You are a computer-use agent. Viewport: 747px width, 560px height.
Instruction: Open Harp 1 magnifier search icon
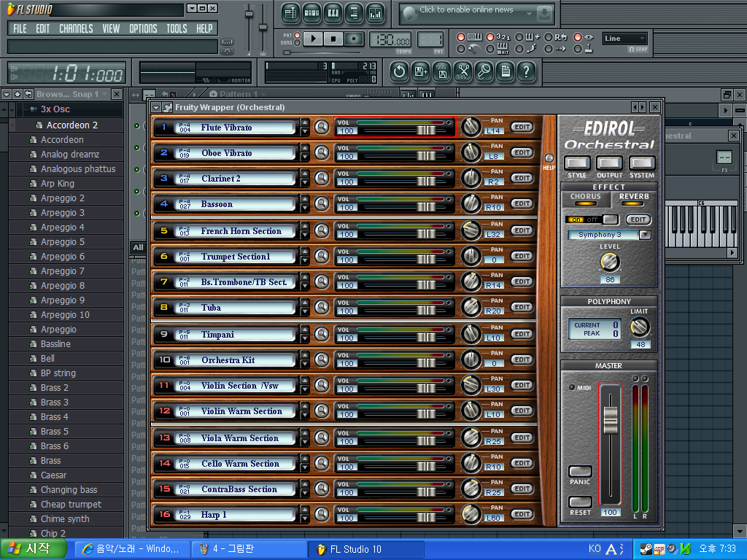pos(322,514)
